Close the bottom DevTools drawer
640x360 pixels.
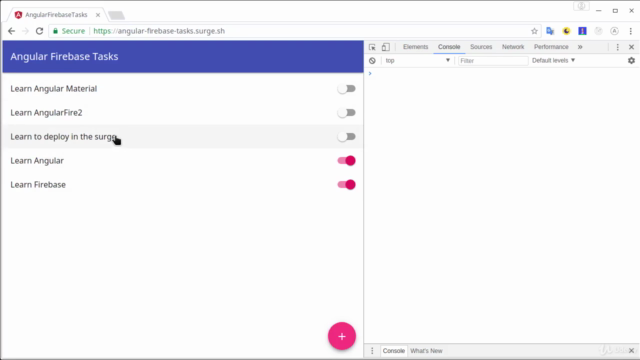pos(631,351)
